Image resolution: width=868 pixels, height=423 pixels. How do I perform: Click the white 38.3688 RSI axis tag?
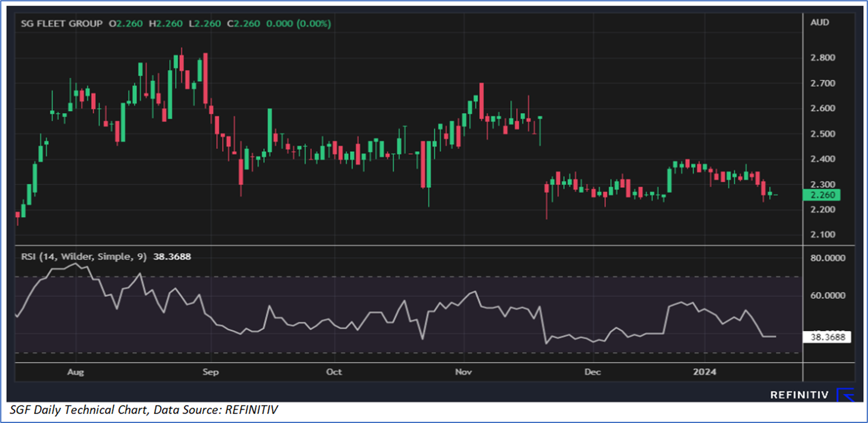point(827,337)
